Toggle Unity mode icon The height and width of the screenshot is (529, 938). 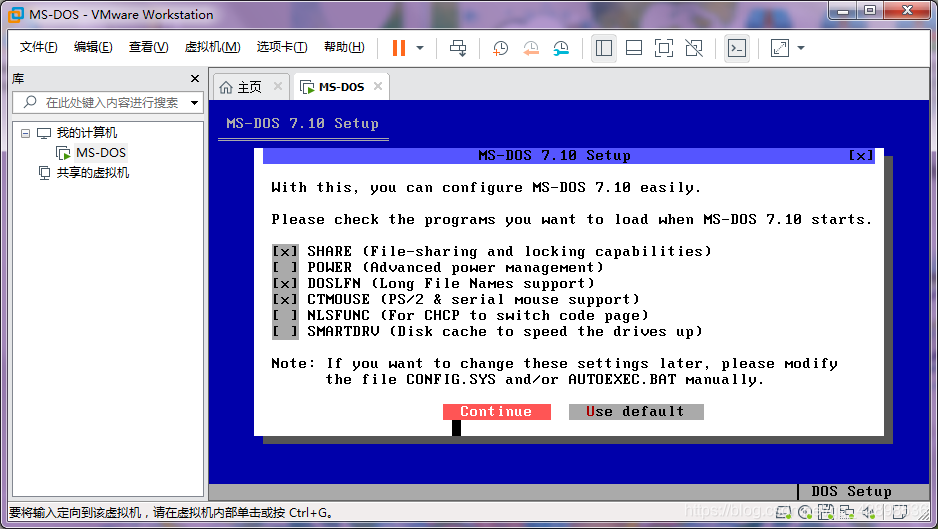click(x=694, y=48)
